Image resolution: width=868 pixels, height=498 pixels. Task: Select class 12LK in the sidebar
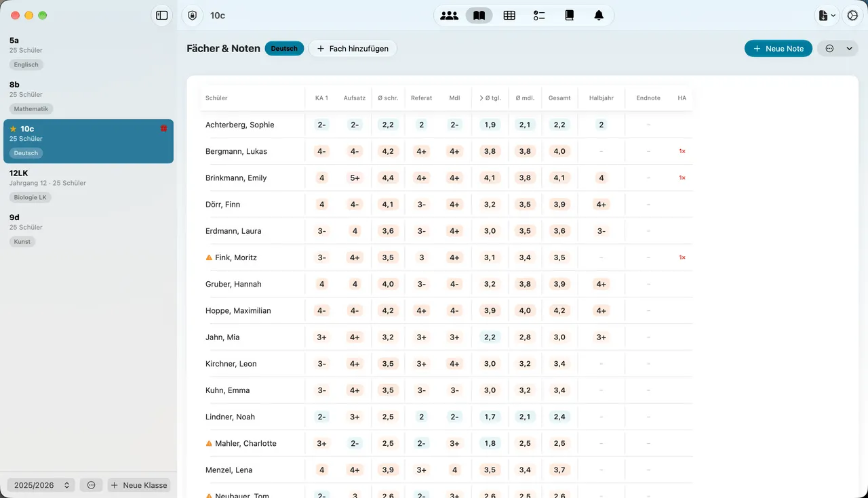[x=88, y=186]
